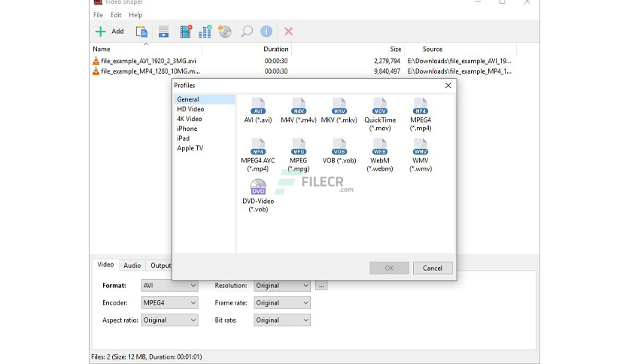629x364 pixels.
Task: Click status bar Files: 2 summary text
Action: [147, 356]
